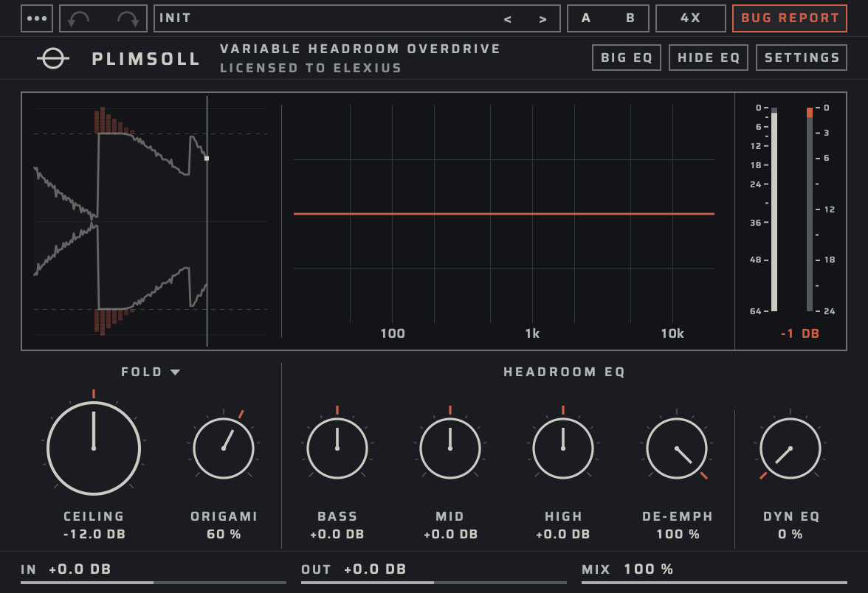The height and width of the screenshot is (593, 868).
Task: Select the B comparison state
Action: click(630, 18)
